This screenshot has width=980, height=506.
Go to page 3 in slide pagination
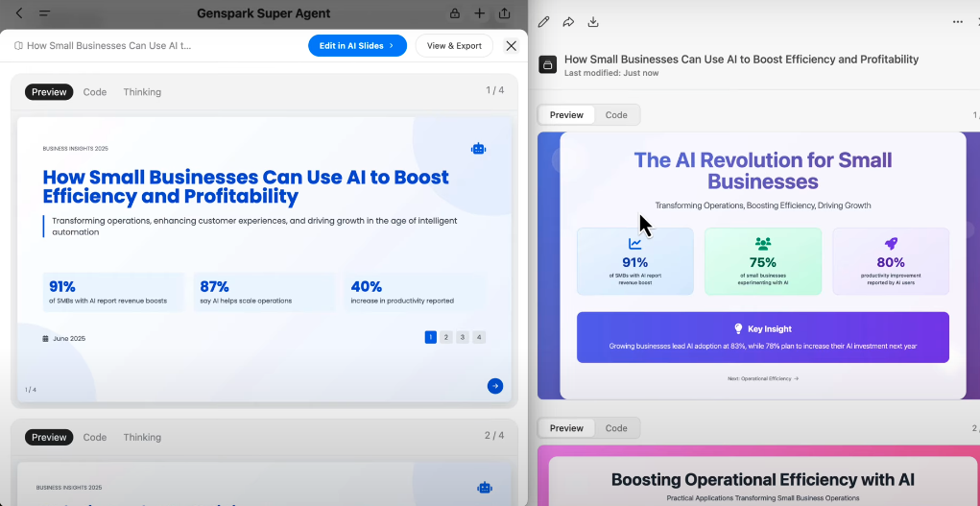463,337
